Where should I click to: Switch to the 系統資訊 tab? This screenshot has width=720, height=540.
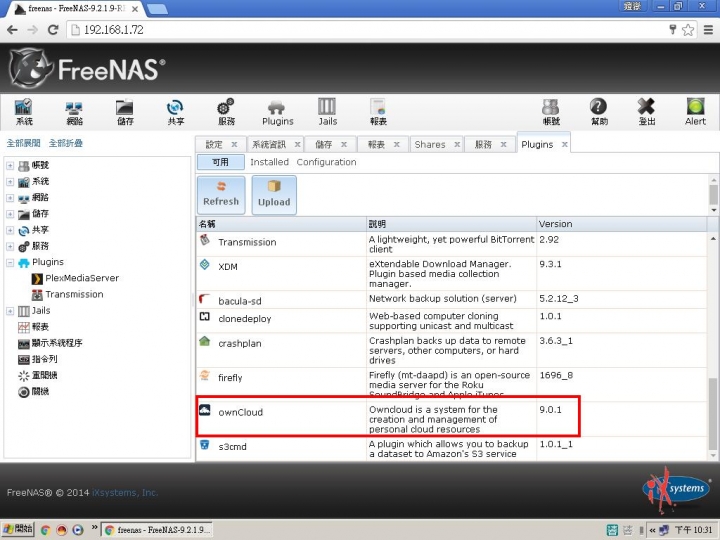point(269,145)
